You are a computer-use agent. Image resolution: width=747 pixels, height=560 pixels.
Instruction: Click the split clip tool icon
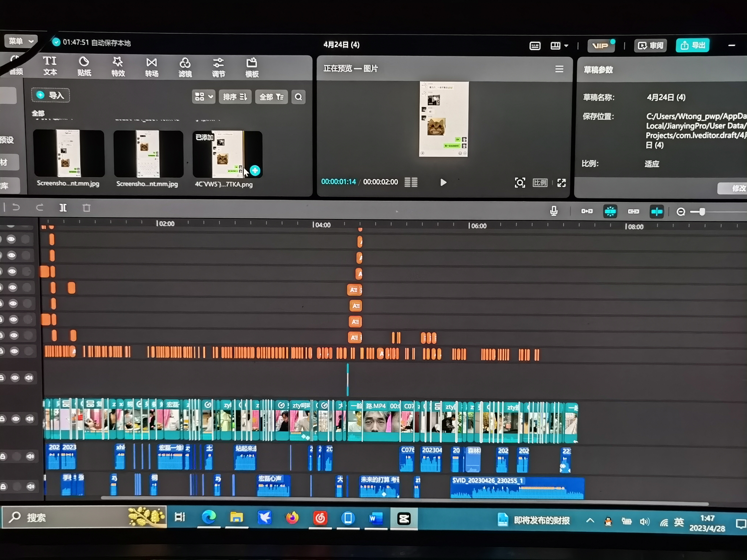tap(63, 208)
